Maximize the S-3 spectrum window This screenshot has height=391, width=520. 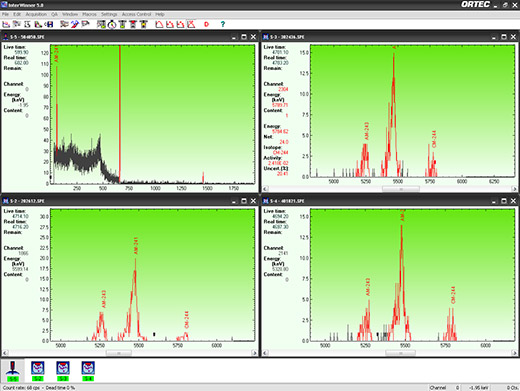coord(504,37)
